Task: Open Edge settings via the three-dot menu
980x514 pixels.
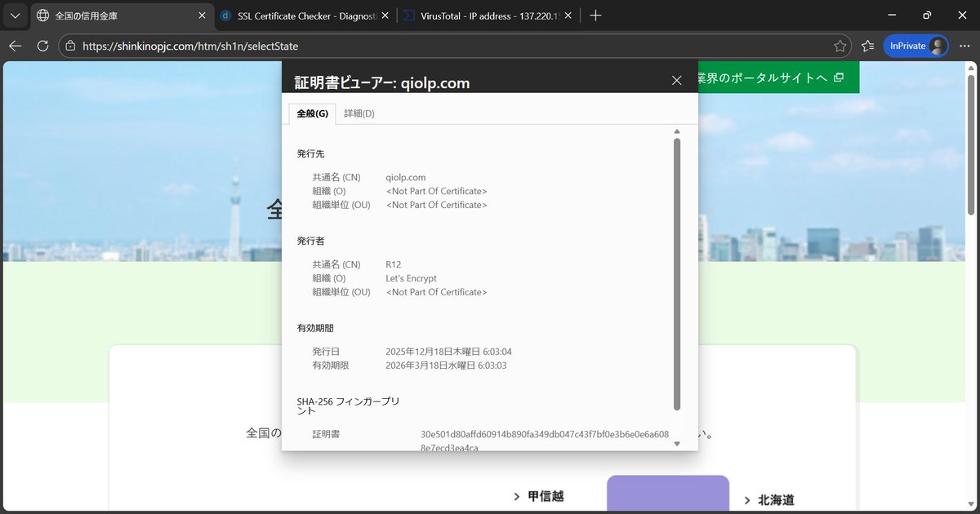Action: point(964,46)
